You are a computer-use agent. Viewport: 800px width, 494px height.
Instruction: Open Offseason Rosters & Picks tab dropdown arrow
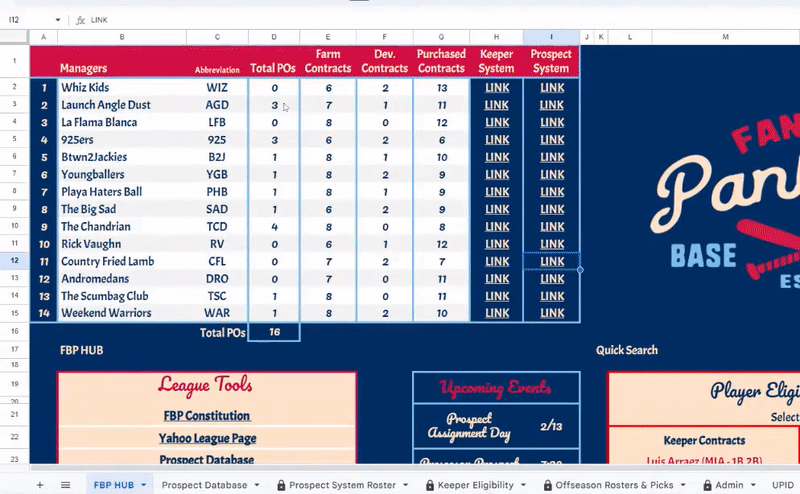coord(683,485)
